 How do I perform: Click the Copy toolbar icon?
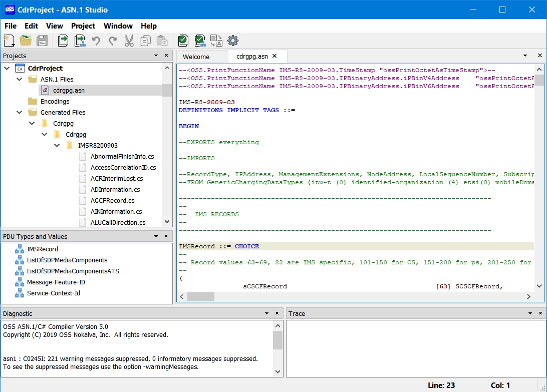[145, 41]
